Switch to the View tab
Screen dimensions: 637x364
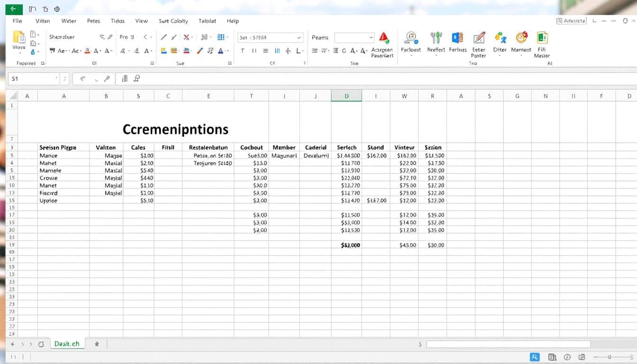(x=141, y=21)
